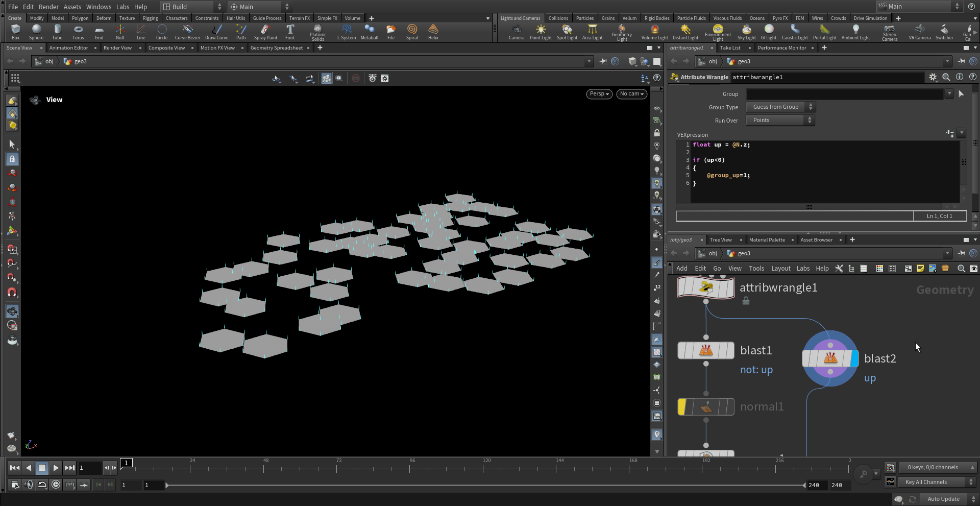Open the No cam camera dropdown
The image size is (980, 506).
coord(632,94)
